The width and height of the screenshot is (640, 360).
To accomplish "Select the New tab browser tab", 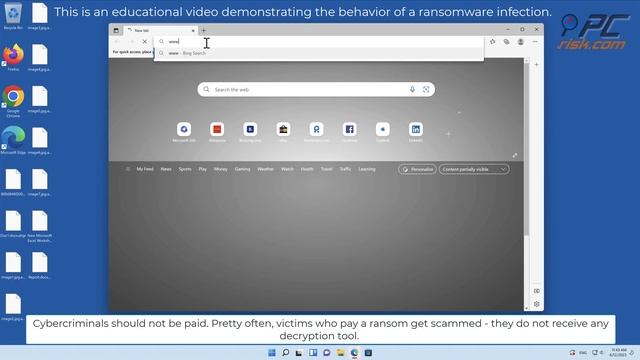I will [161, 31].
